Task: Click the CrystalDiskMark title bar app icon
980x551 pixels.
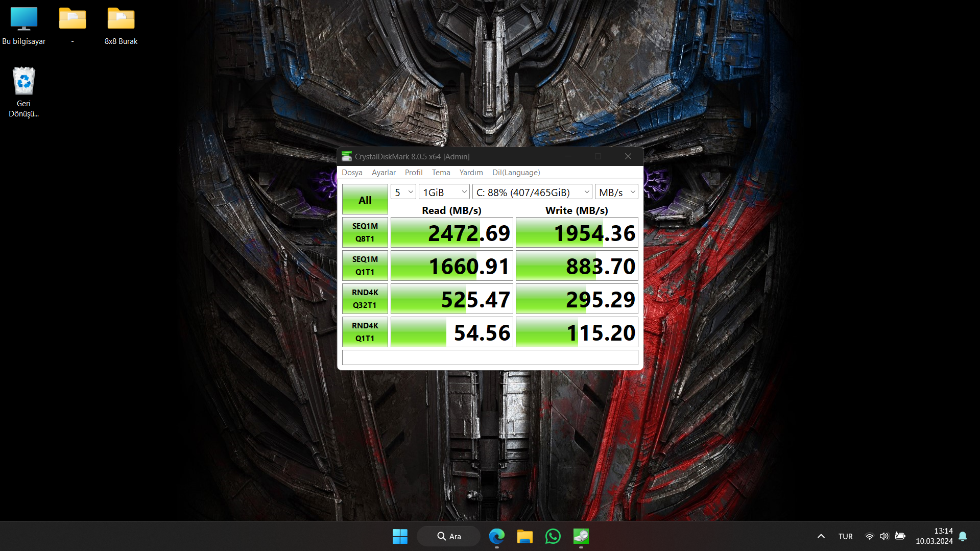Action: [347, 156]
